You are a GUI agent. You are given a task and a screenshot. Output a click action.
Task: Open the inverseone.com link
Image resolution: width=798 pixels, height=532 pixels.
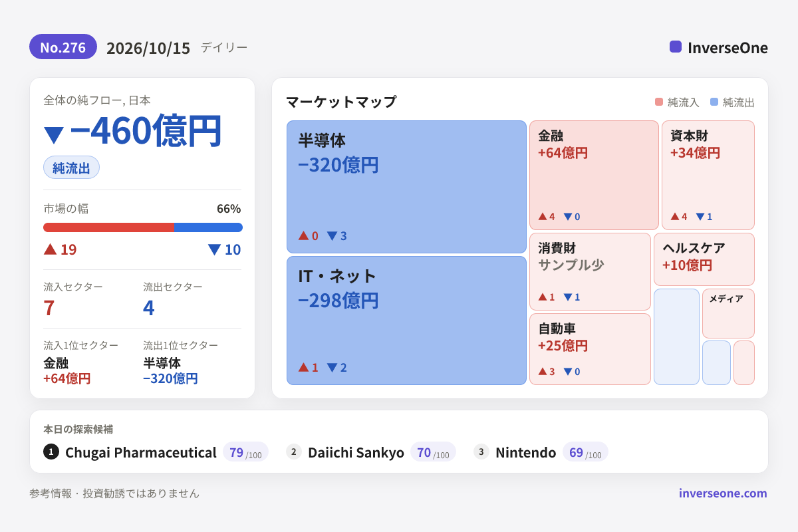point(723,493)
